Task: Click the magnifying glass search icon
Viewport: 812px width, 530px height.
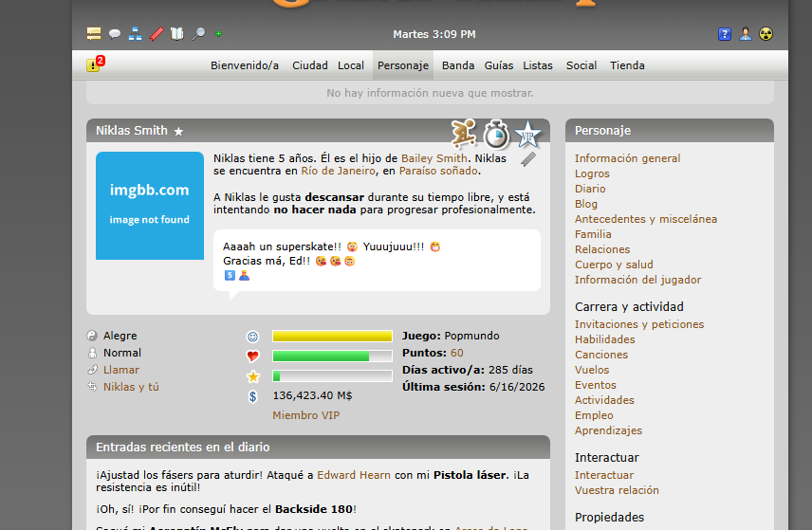Action: tap(198, 34)
